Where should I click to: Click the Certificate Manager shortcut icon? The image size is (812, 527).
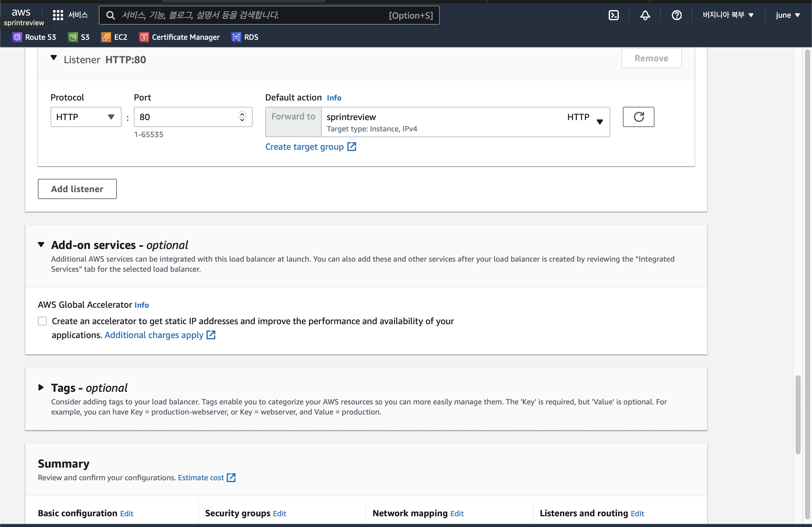pos(144,37)
